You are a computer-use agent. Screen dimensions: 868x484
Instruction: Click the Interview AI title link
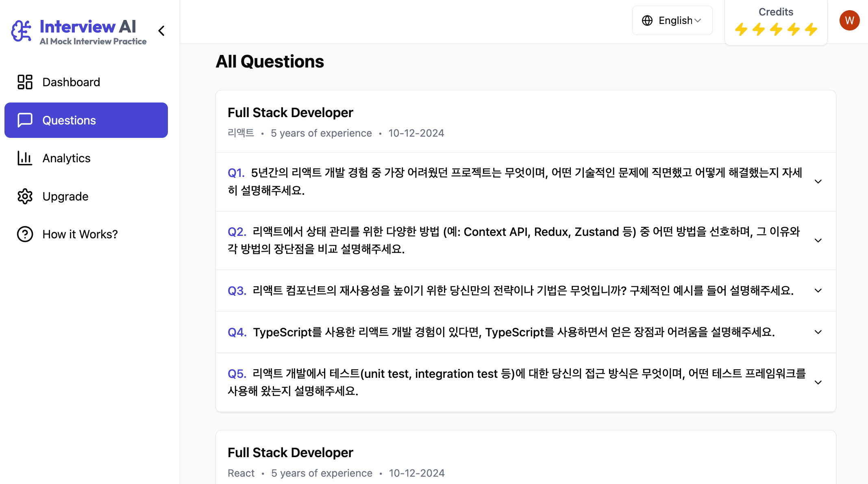tap(88, 26)
